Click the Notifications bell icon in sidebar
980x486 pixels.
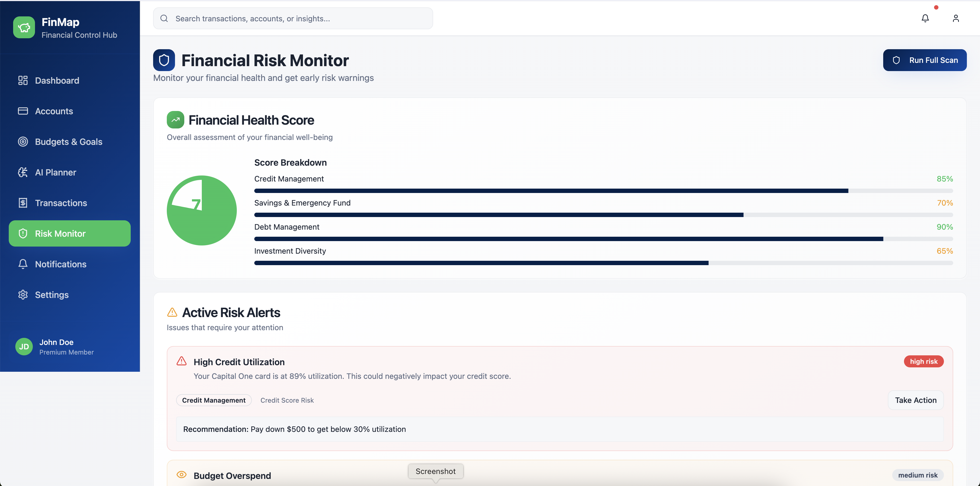pyautogui.click(x=23, y=264)
